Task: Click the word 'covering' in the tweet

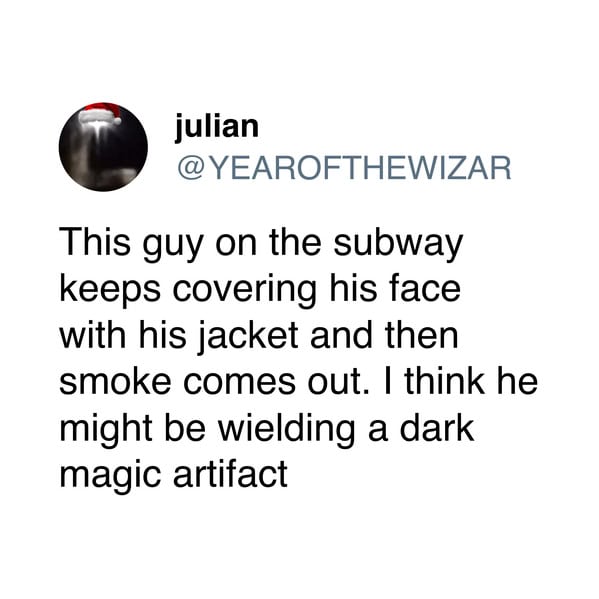Action: point(244,292)
